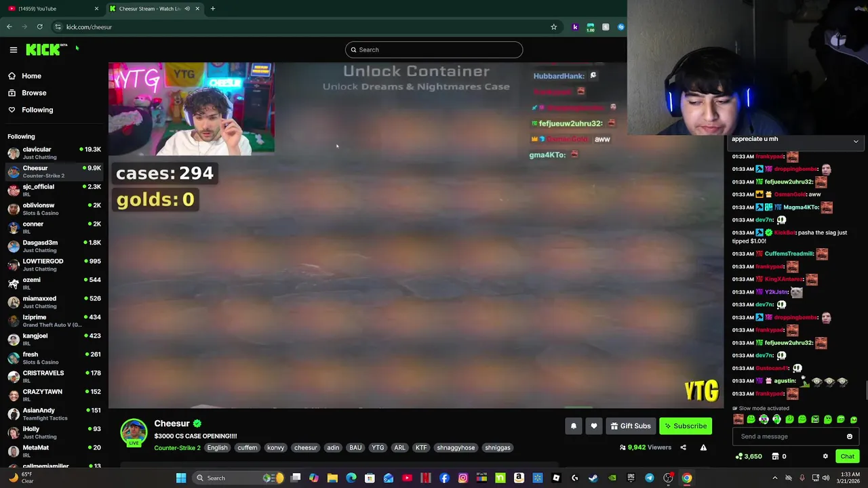Select the shnaggyhose tag
This screenshot has height=488, width=868.
pos(456,448)
